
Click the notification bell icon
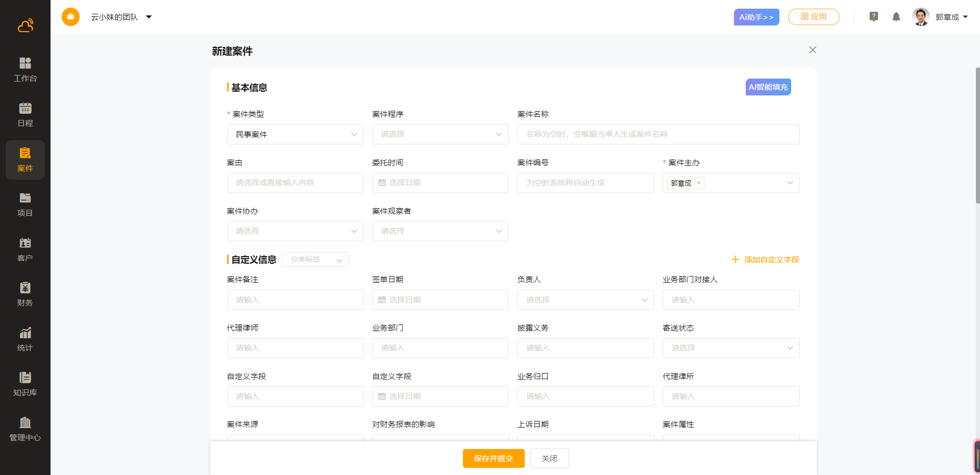tap(896, 17)
